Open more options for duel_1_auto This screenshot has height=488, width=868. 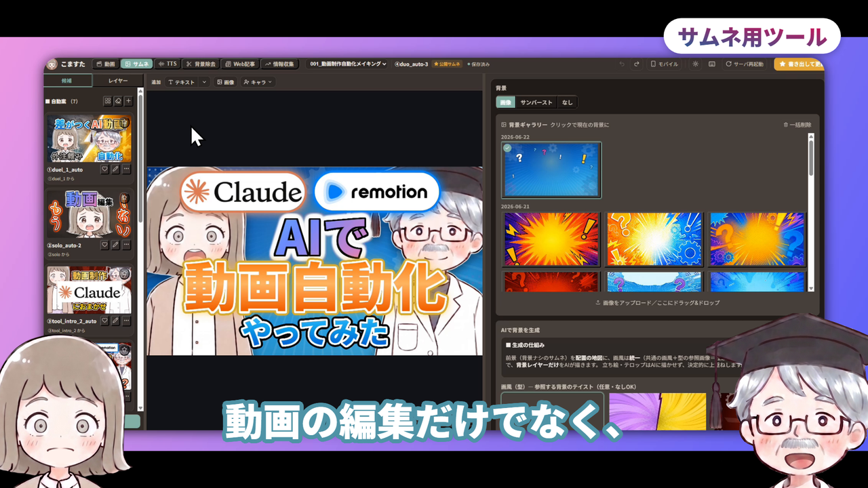(x=126, y=169)
